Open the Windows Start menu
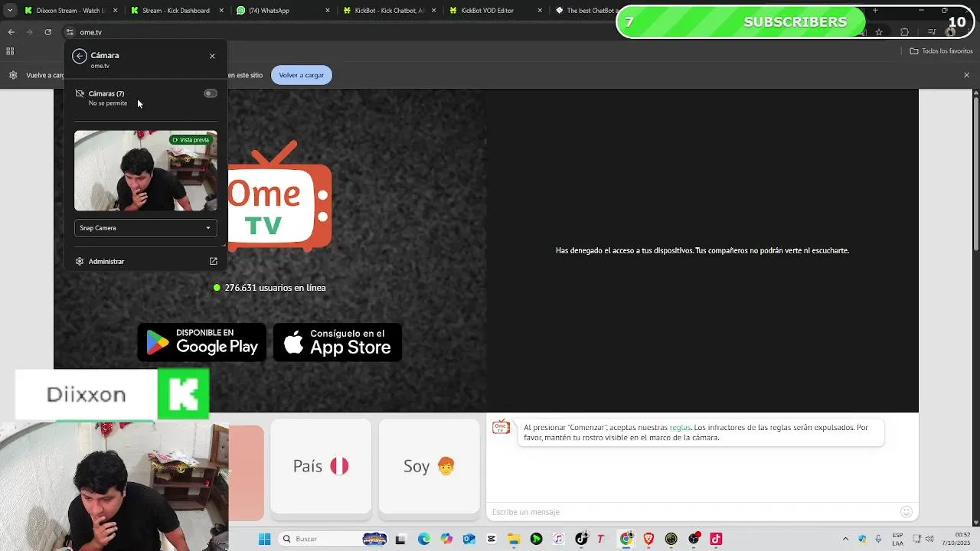 pos(264,539)
